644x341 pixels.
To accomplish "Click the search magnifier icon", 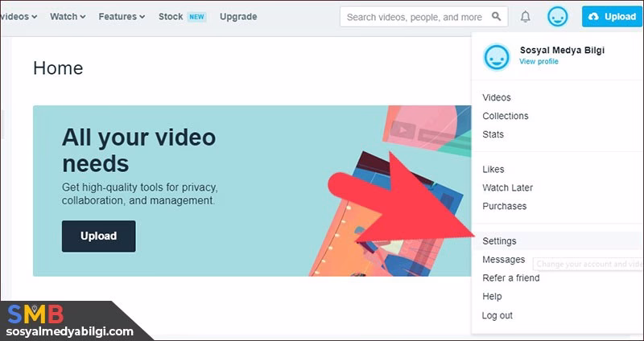I will click(x=497, y=16).
